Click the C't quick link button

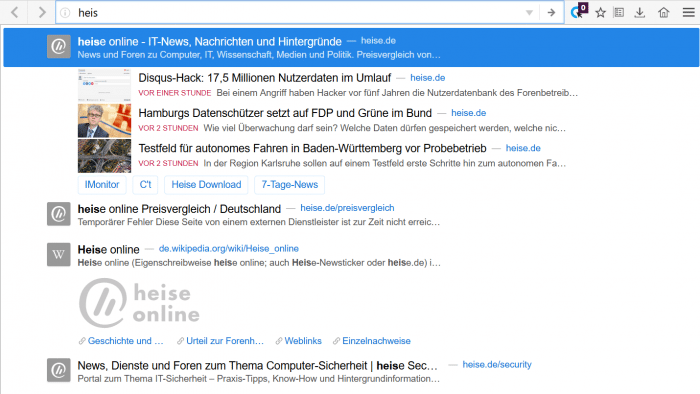(x=145, y=185)
